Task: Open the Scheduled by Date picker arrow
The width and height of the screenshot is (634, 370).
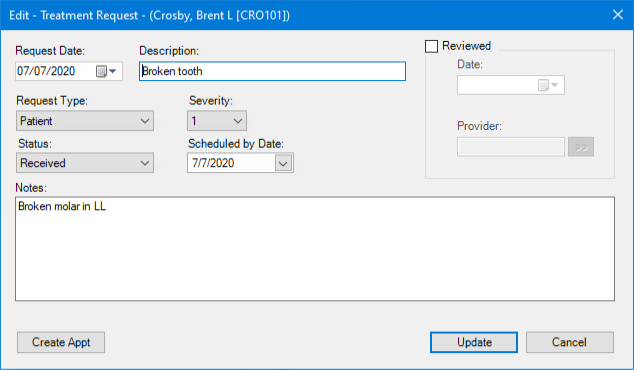Action: tap(283, 163)
